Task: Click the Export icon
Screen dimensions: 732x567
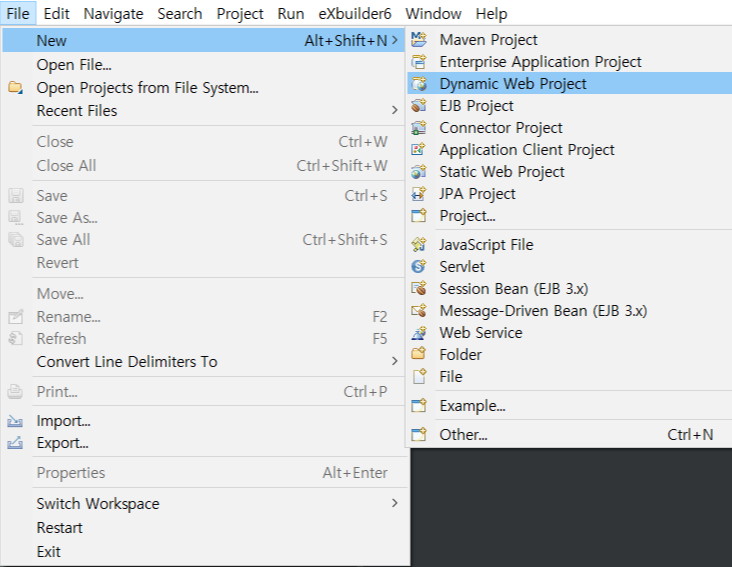Action: pos(15,443)
